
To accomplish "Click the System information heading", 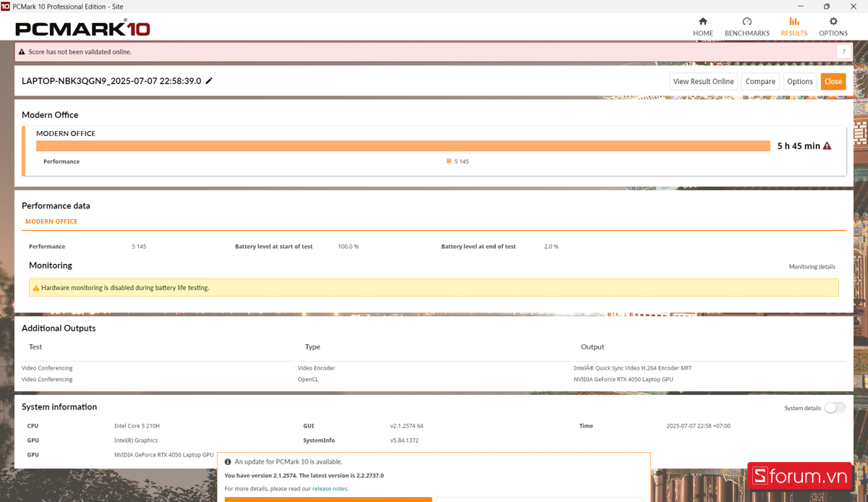I will [59, 407].
